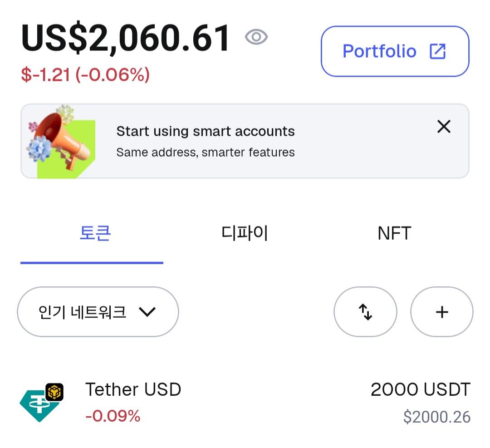Open the Start using smart accounts banner
The width and height of the screenshot is (490, 448).
tap(206, 141)
